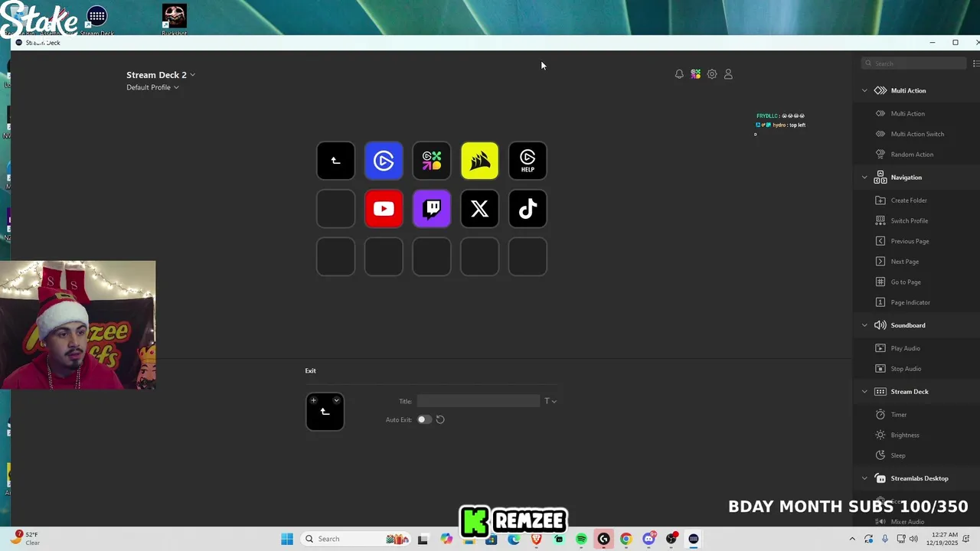980x551 pixels.
Task: Select the Twitch key on the deck
Action: (x=432, y=209)
